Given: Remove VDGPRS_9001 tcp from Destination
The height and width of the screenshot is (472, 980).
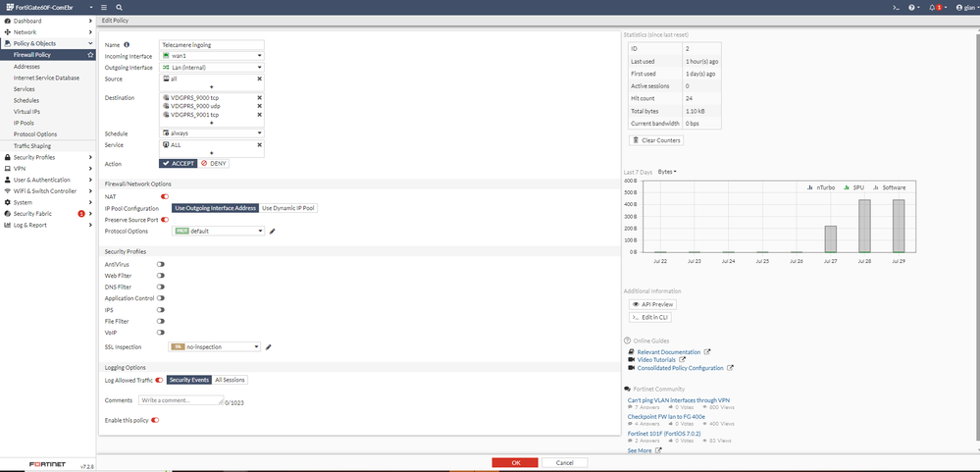Looking at the screenshot, I should click(x=259, y=115).
